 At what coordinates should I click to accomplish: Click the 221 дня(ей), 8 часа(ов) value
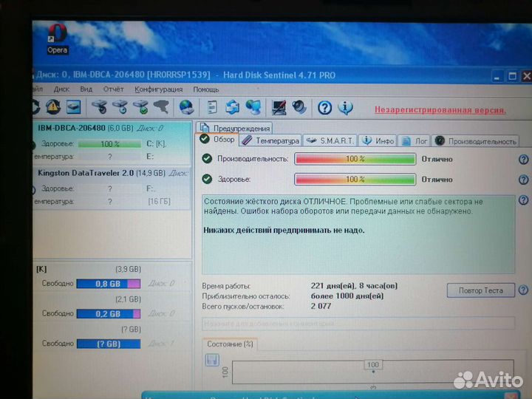tap(354, 286)
